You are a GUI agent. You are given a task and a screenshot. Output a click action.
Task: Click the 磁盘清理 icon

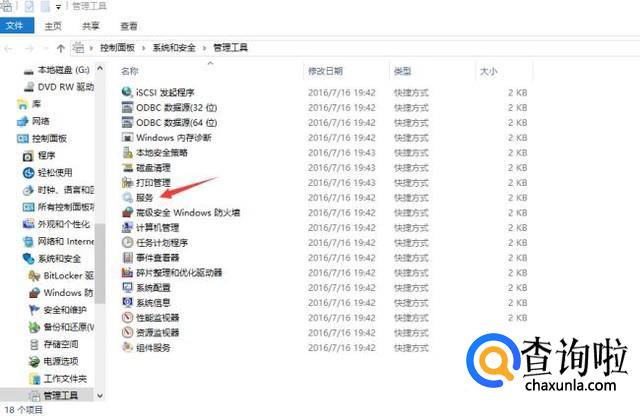point(127,167)
